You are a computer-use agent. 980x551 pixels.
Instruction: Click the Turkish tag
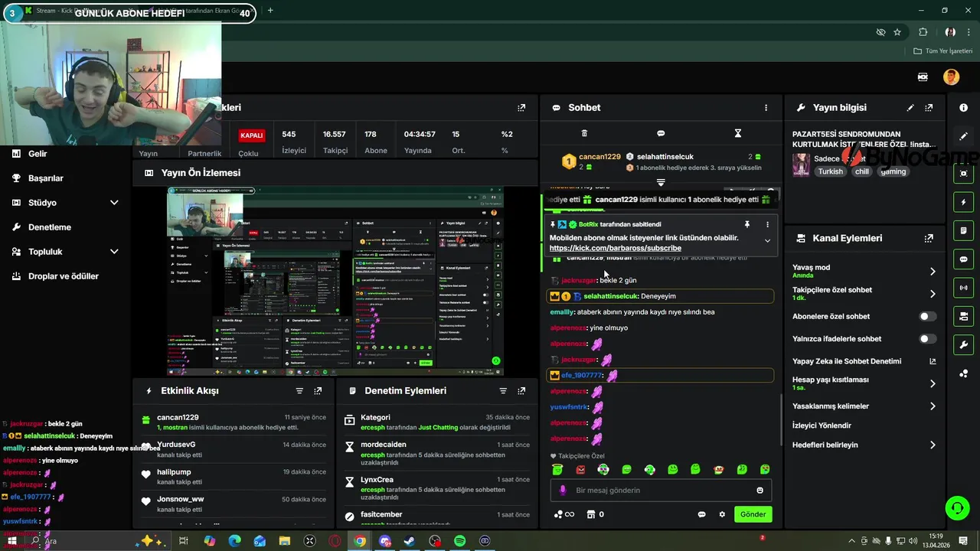point(830,171)
